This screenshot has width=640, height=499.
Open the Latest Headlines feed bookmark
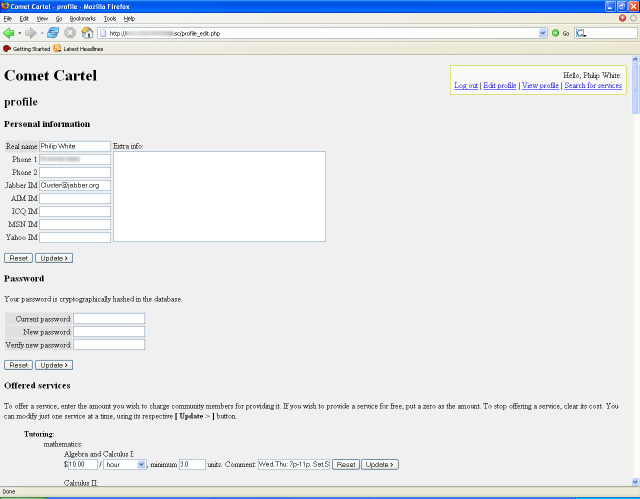click(78, 49)
